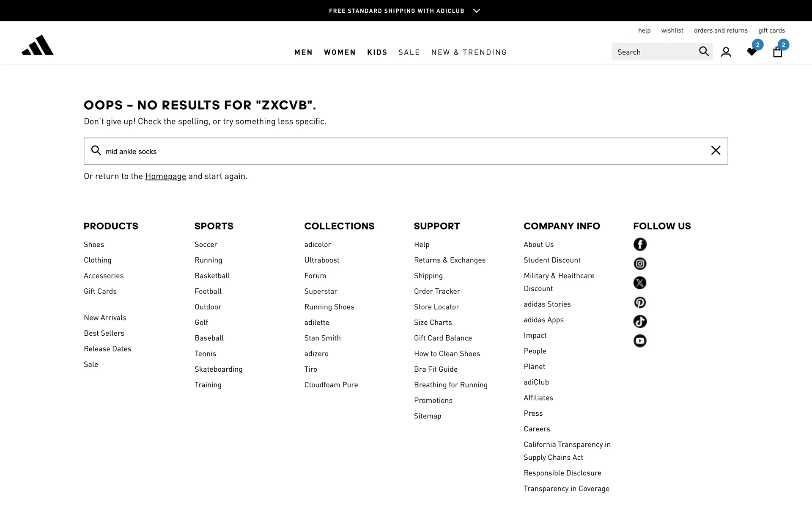This screenshot has height=508, width=812.
Task: Open the Facebook social icon
Action: 640,244
